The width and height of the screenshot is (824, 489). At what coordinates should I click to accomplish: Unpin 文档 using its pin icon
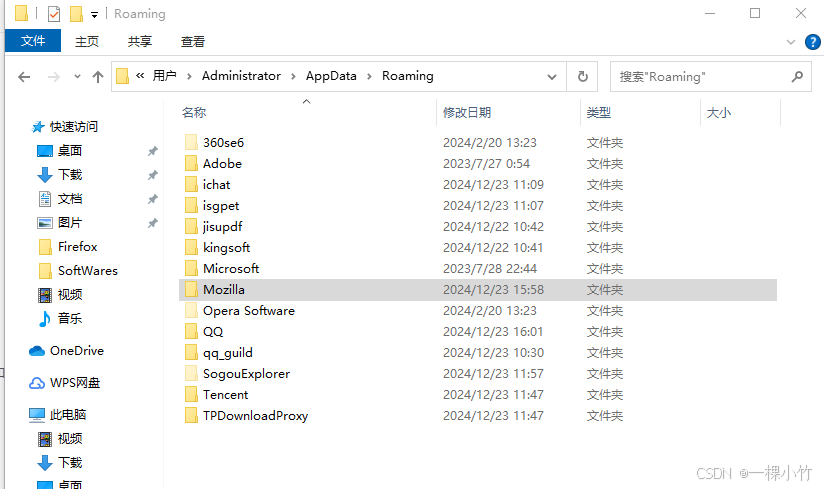[152, 199]
